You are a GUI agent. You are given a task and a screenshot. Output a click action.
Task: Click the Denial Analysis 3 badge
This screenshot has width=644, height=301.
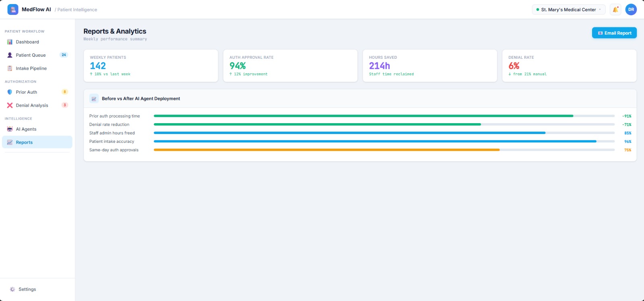coord(65,105)
